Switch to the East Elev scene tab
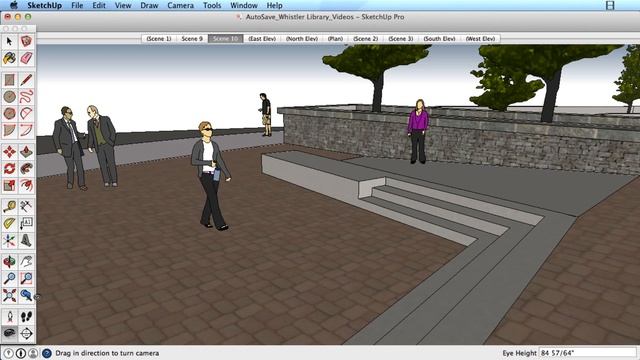 pos(262,38)
